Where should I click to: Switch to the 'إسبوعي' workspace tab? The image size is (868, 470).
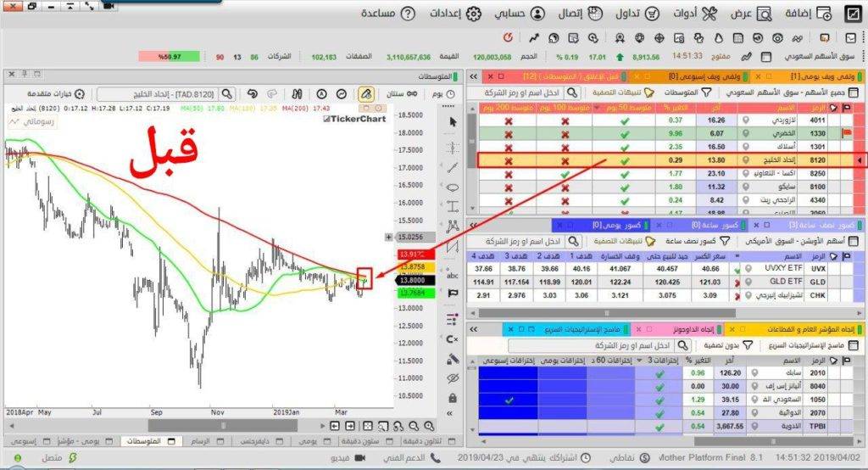[31, 441]
